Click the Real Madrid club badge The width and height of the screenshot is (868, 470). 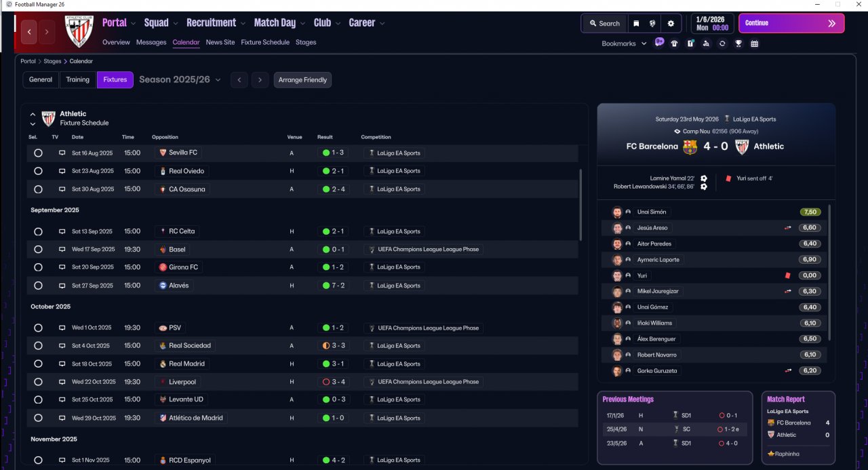coord(162,364)
